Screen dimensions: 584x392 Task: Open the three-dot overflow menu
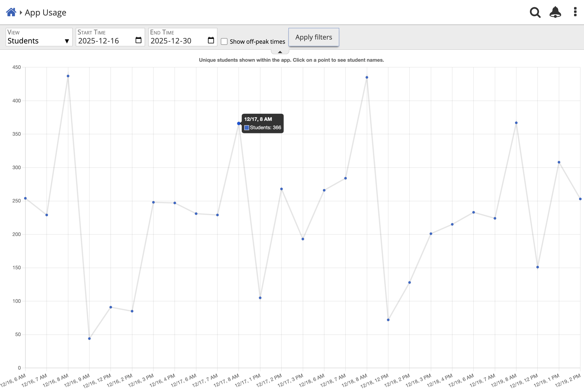click(575, 12)
